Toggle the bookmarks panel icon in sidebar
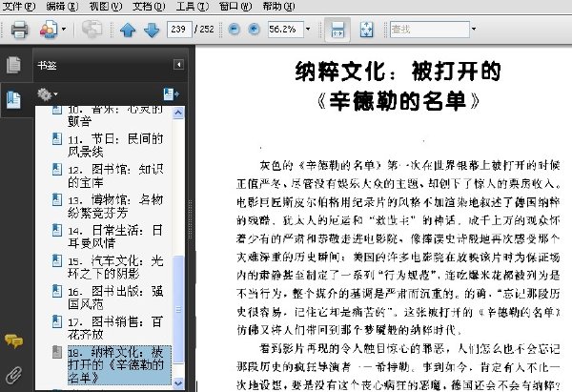The image size is (572, 392). [14, 99]
